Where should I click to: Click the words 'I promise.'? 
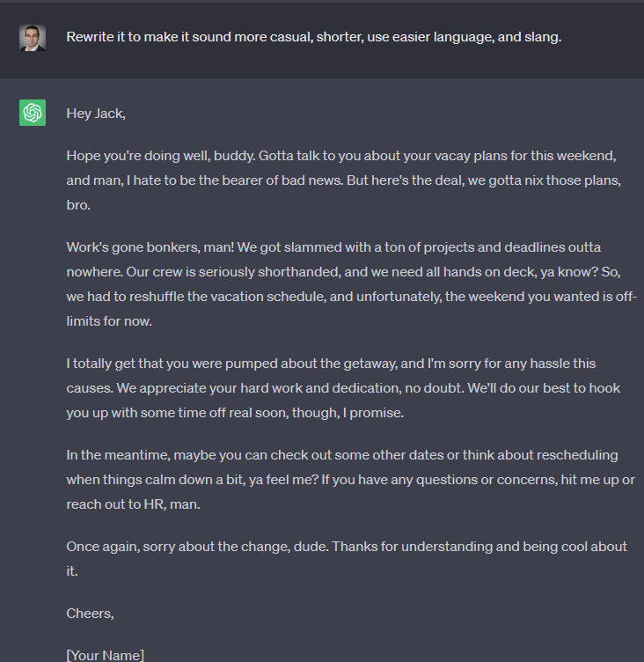click(x=373, y=413)
